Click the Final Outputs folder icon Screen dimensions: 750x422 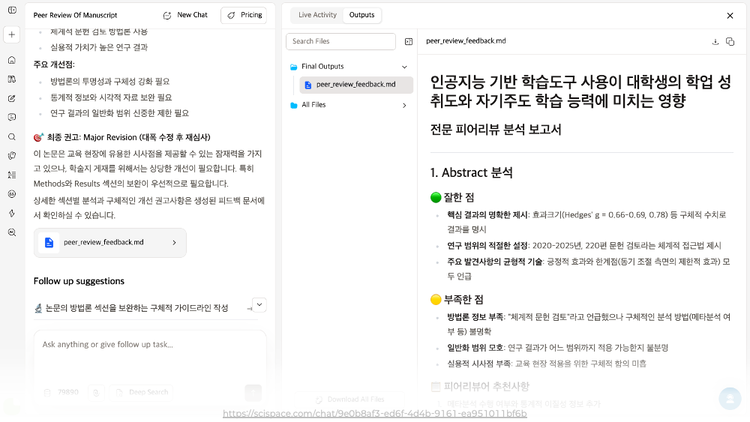point(294,67)
